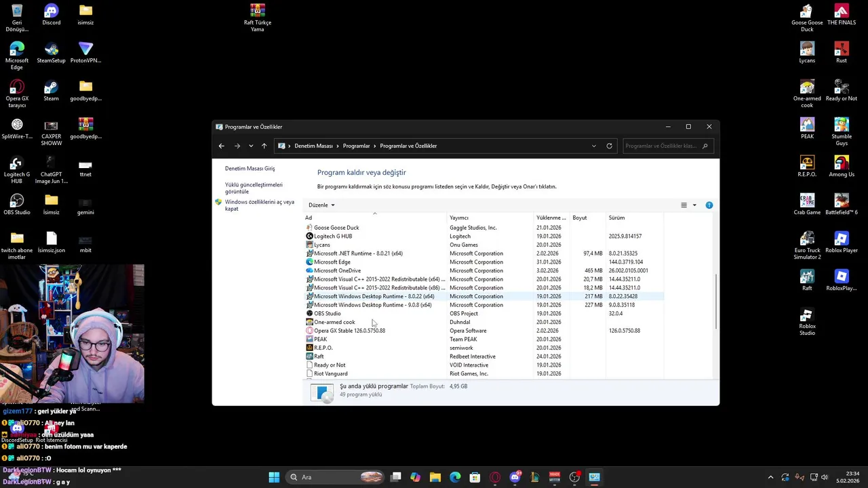
Task: Open Yüklü güncelleştirmeleri görüntüle link
Action: tap(254, 188)
